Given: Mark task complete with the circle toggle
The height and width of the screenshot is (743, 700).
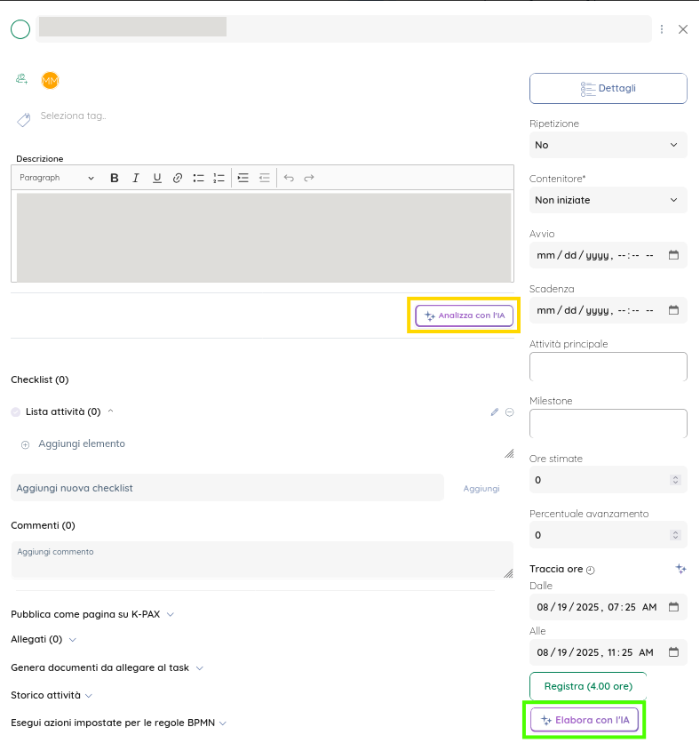Looking at the screenshot, I should pos(20,29).
